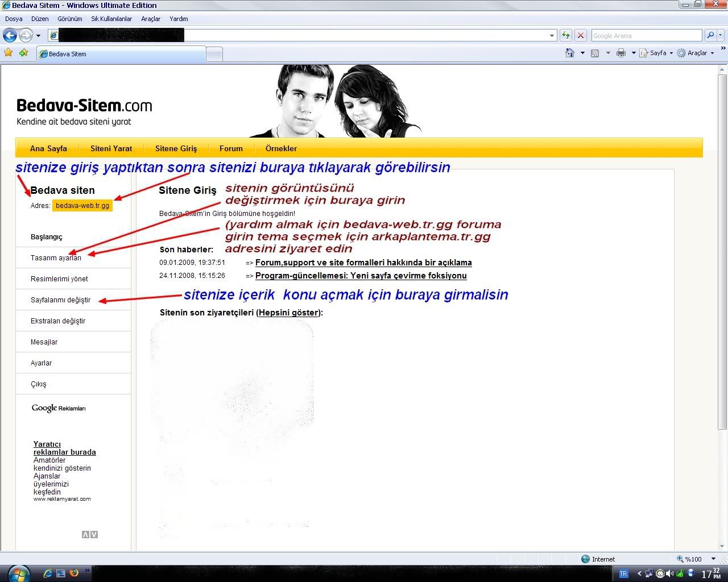Screen dimensions: 728x582
Task: Click the page vertical scrollbar
Action: (x=722, y=251)
